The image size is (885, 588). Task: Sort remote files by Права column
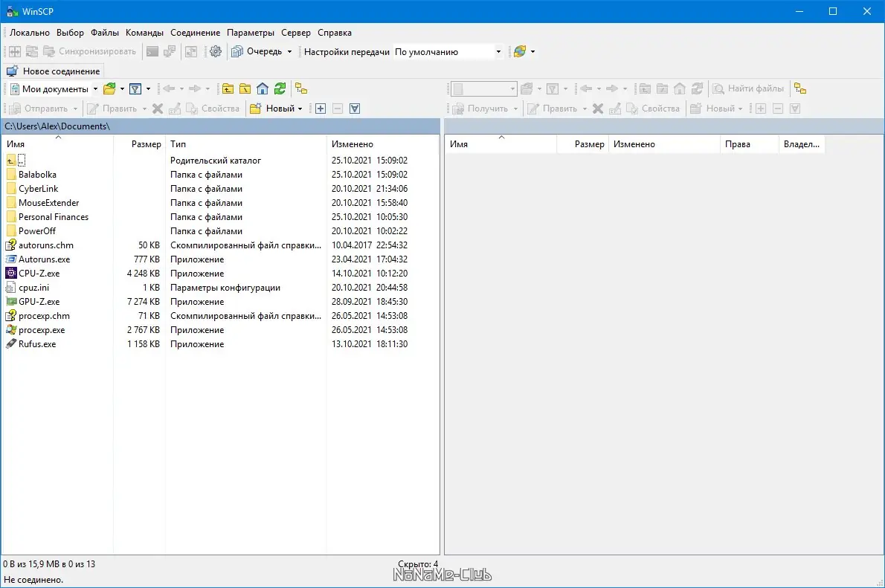tap(749, 144)
